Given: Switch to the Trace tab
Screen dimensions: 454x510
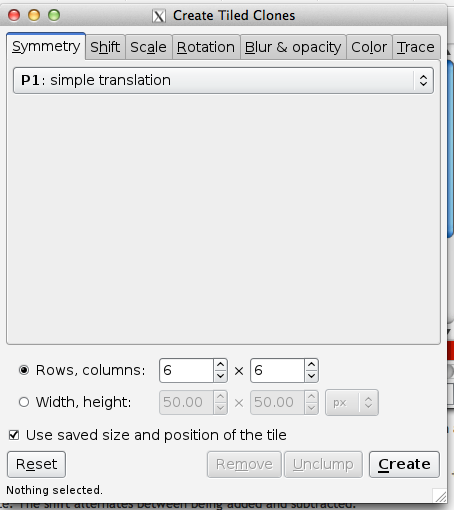Looking at the screenshot, I should click(416, 47).
